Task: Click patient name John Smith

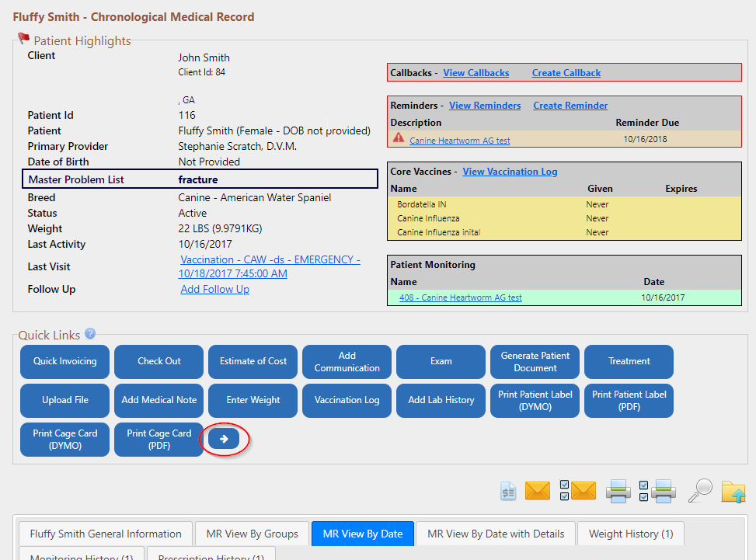Action: click(204, 57)
